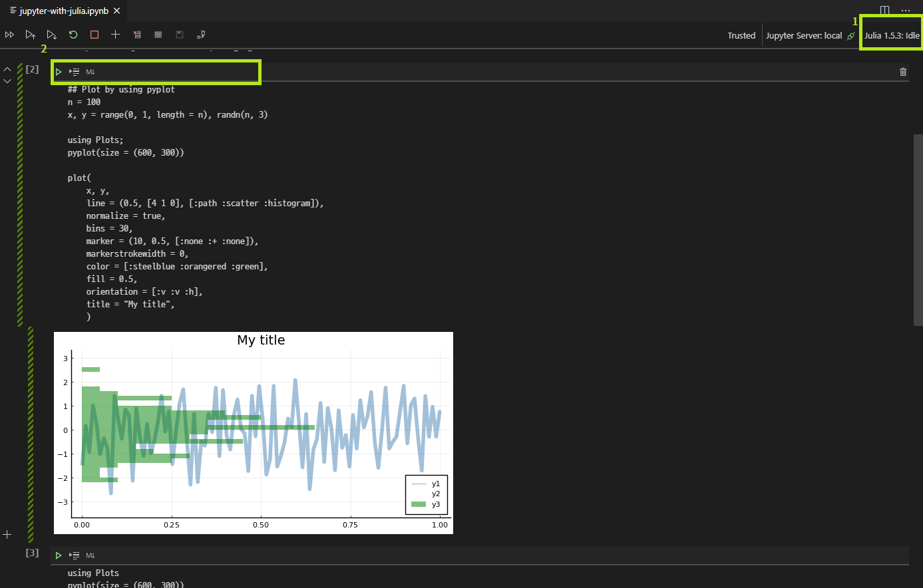Click the Run All Cells double-arrow icon
The width and height of the screenshot is (923, 588).
coord(9,35)
